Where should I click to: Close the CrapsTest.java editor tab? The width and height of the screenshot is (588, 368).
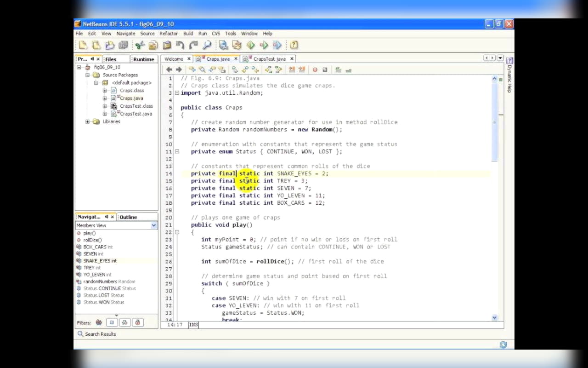pos(292,59)
